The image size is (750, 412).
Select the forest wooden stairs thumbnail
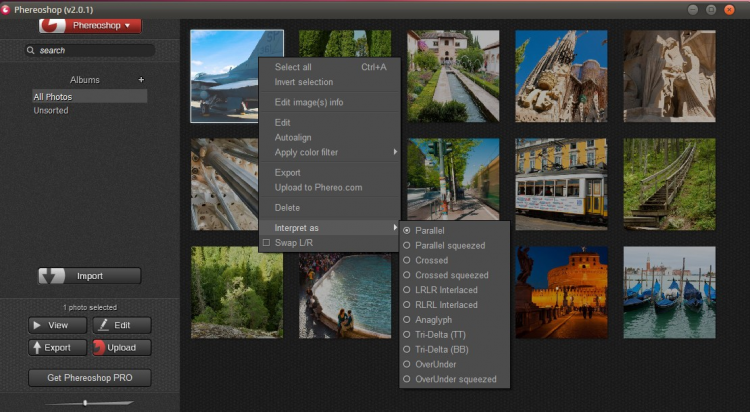point(670,184)
